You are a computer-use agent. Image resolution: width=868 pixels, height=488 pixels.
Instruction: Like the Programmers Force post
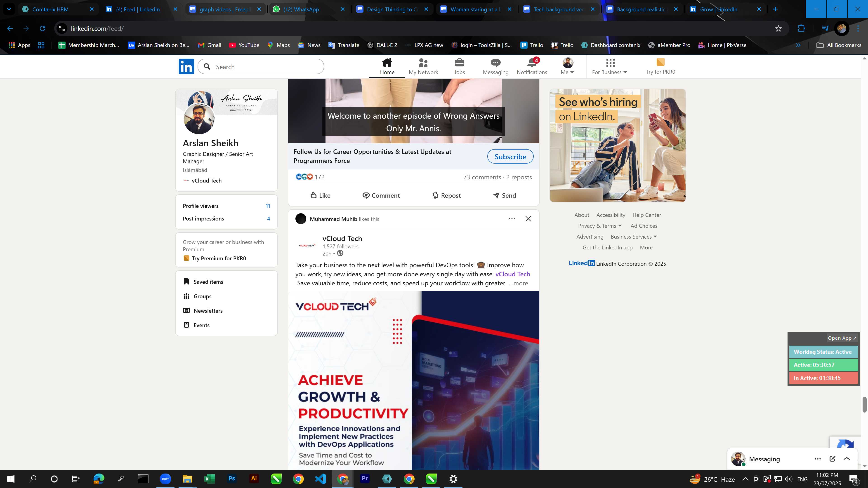pos(320,195)
